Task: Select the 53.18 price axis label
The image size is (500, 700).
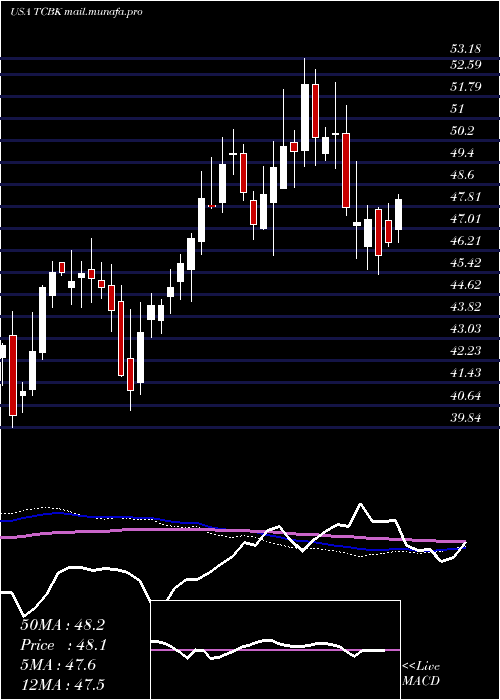Action: click(x=465, y=49)
